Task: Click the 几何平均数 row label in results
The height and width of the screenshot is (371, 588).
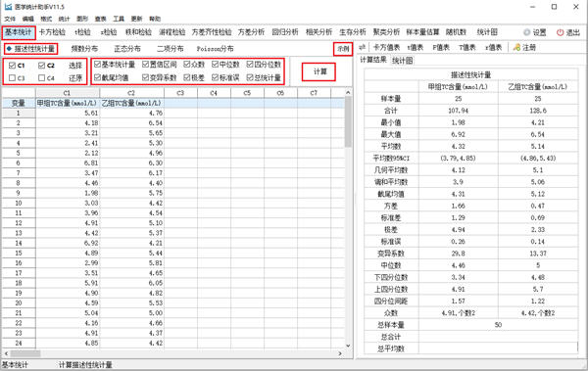Action: [391, 170]
